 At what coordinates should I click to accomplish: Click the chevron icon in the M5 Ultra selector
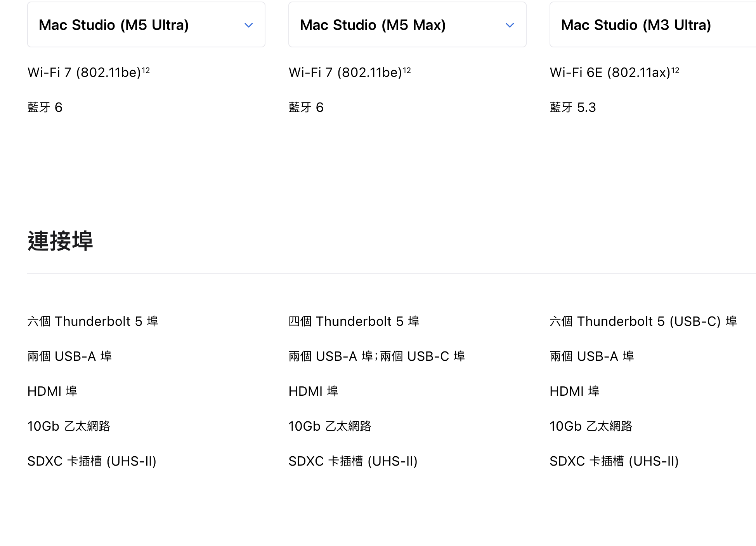point(249,25)
